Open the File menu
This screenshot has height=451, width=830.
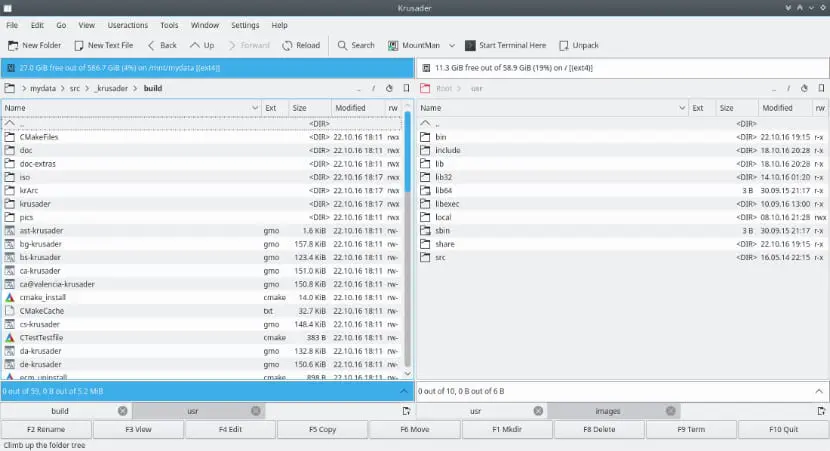[x=12, y=25]
